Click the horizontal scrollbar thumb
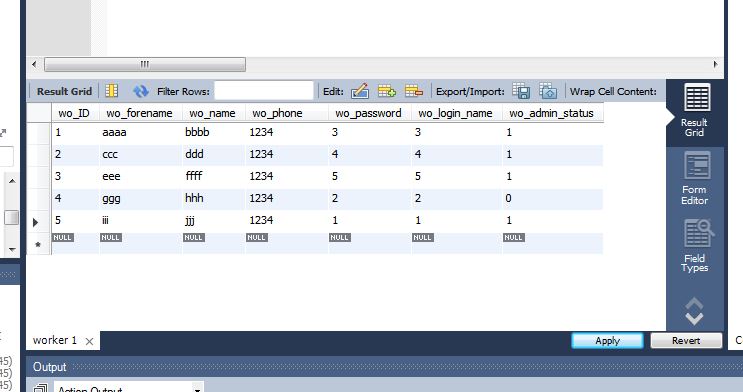 (145, 64)
